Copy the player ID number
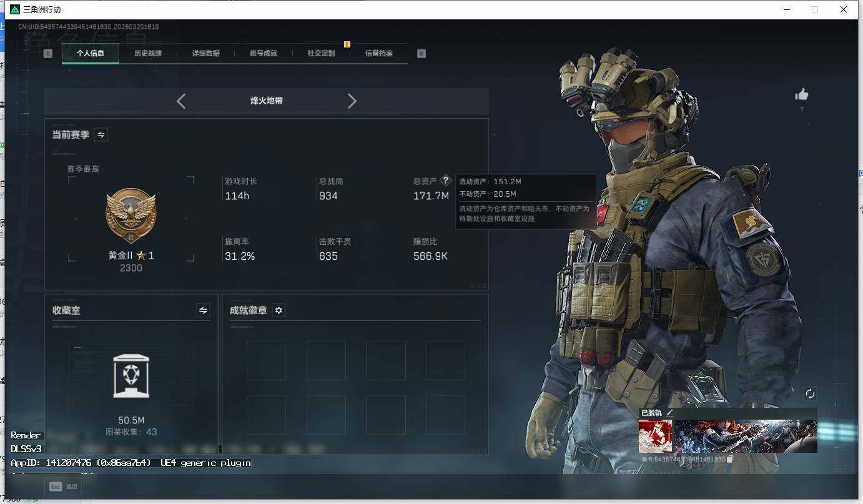This screenshot has width=863, height=504. click(x=730, y=460)
